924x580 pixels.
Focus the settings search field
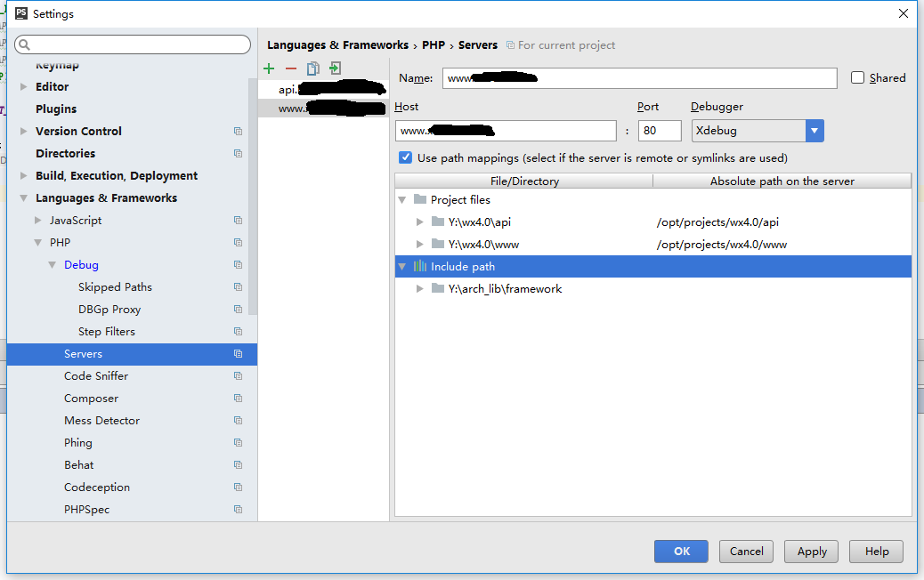point(133,44)
